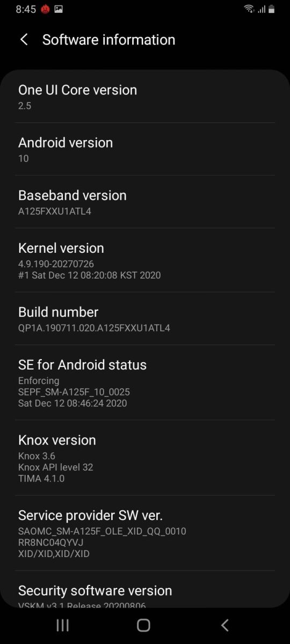Tap the back arrow beside Software information
This screenshot has width=290, height=644.
(x=24, y=39)
